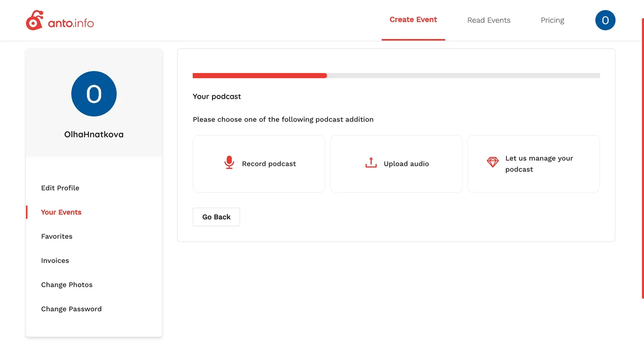
Task: Open Favorites from the sidebar
Action: tap(57, 236)
